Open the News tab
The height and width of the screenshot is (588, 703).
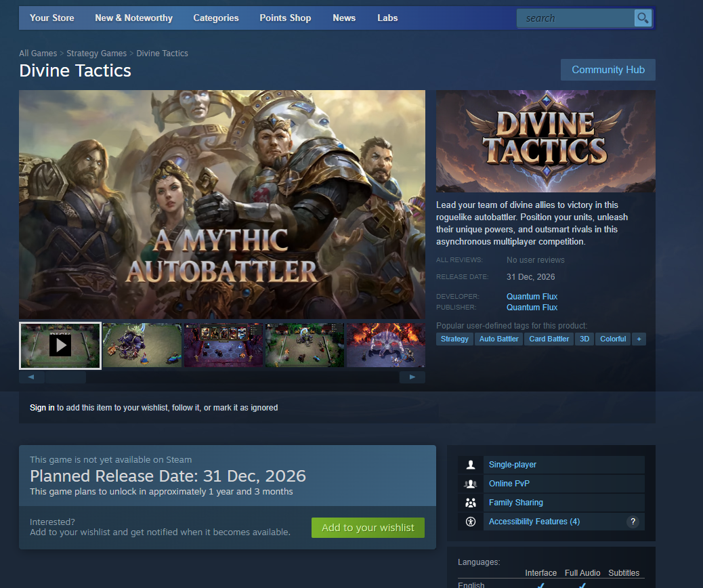point(344,18)
